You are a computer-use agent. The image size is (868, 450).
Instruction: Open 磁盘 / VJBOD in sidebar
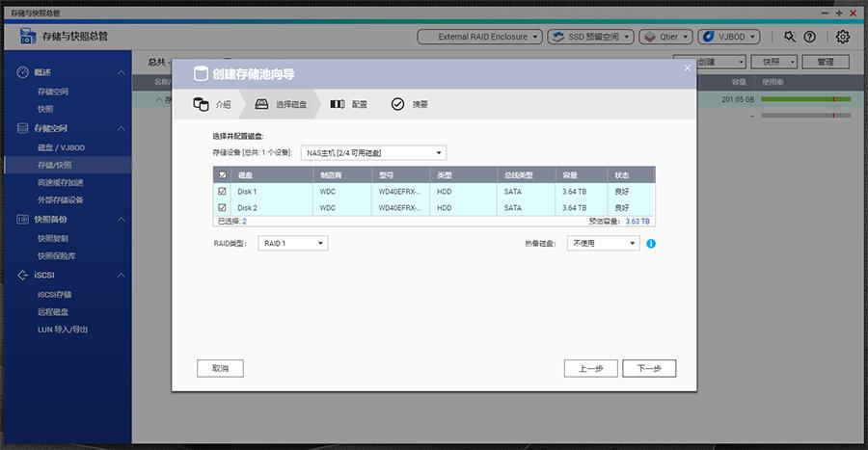tap(61, 147)
